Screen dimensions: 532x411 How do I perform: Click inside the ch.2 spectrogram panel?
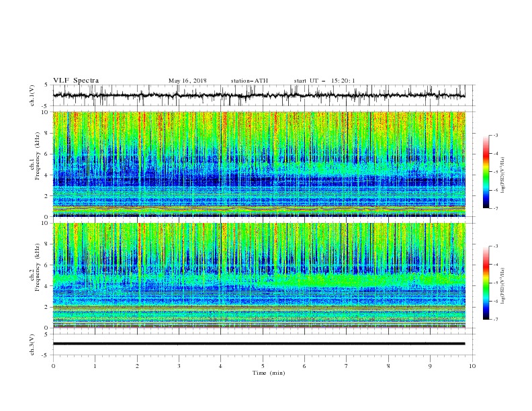(x=259, y=275)
